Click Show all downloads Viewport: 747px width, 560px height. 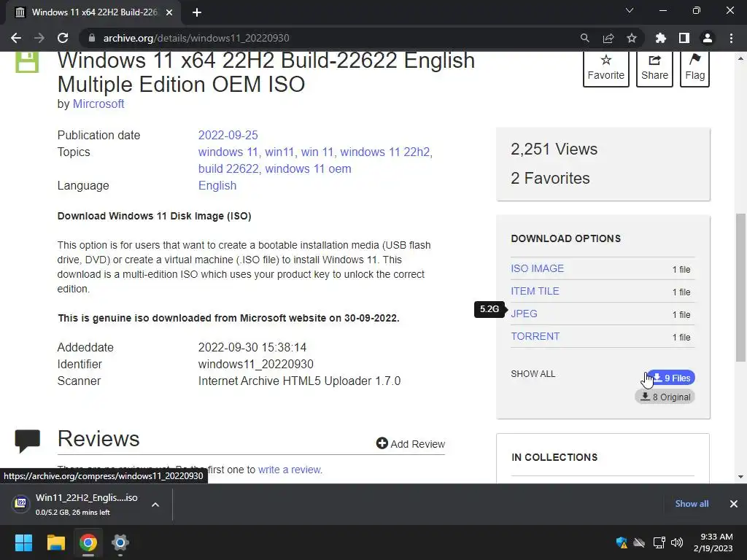[692, 503]
